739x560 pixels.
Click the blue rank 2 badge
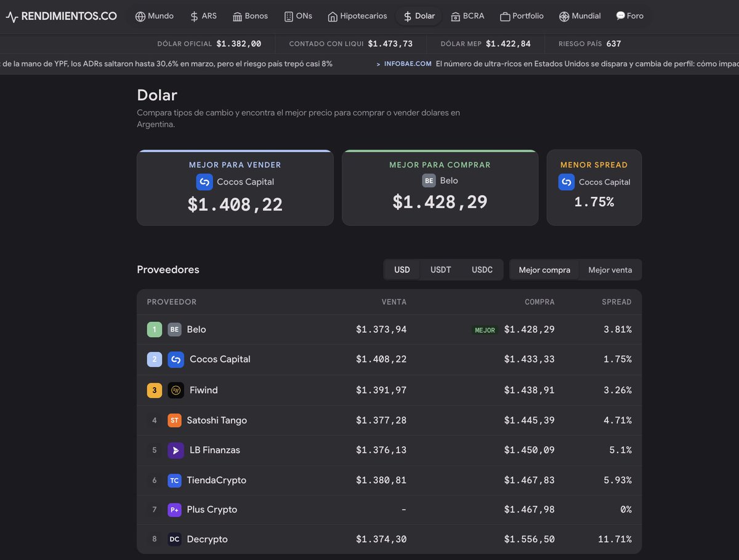pos(155,359)
